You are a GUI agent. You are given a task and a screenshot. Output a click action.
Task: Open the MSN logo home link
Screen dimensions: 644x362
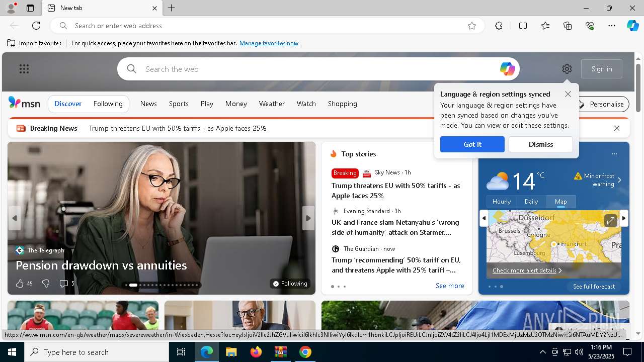click(24, 103)
